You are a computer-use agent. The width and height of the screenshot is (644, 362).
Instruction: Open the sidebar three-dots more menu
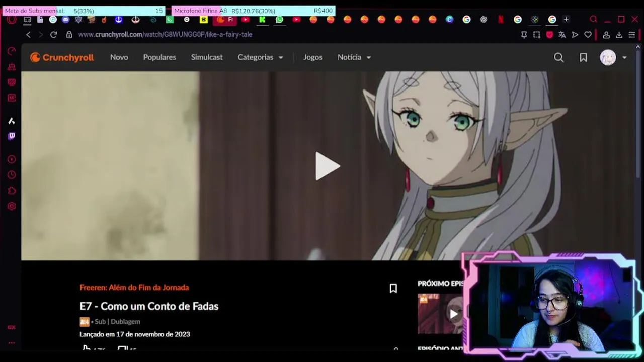point(12,343)
